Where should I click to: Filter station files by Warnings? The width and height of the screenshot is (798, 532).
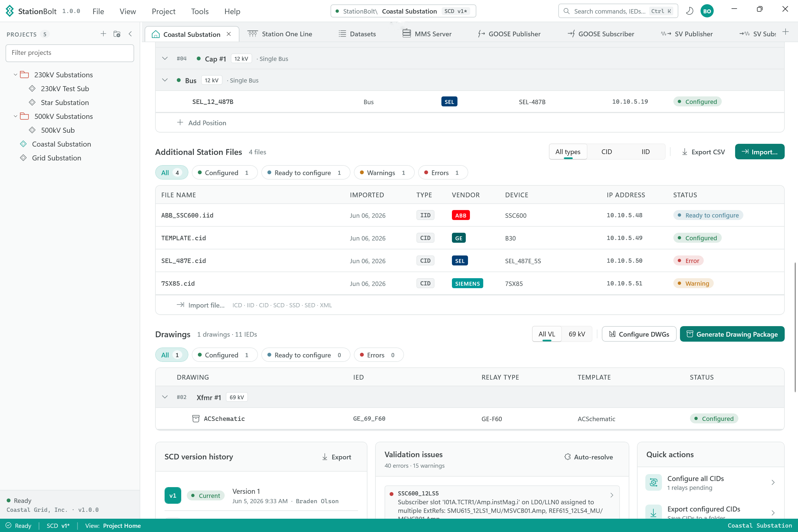pos(384,173)
